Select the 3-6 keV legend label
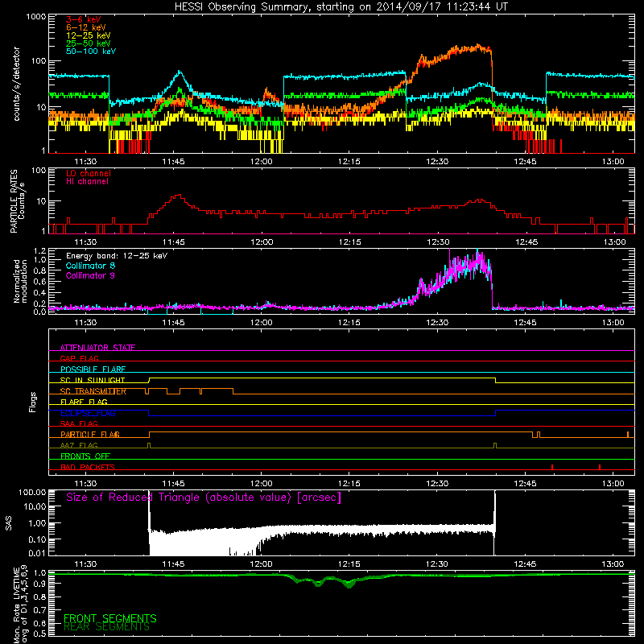 tap(84, 19)
